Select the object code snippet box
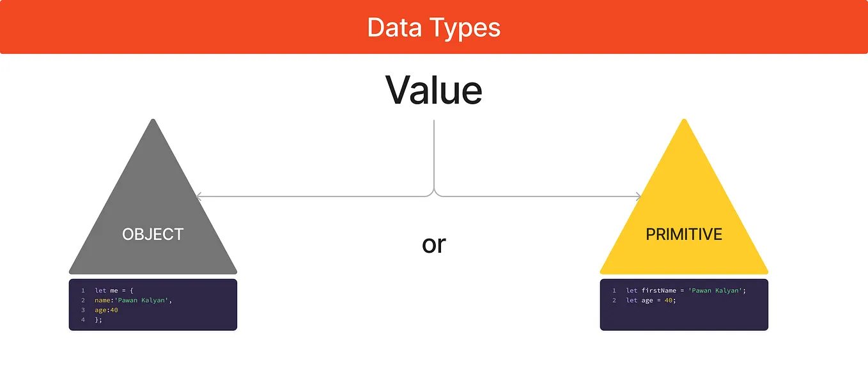 coord(153,305)
